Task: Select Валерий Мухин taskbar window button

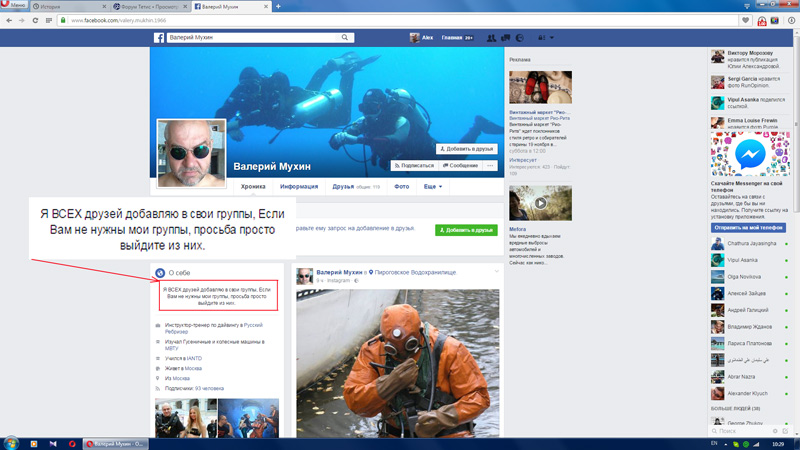Action: point(115,444)
